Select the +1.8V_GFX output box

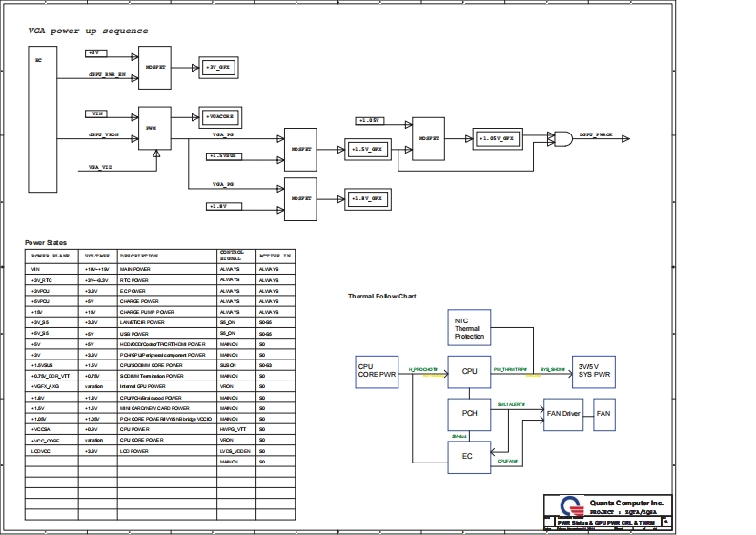pyautogui.click(x=367, y=198)
